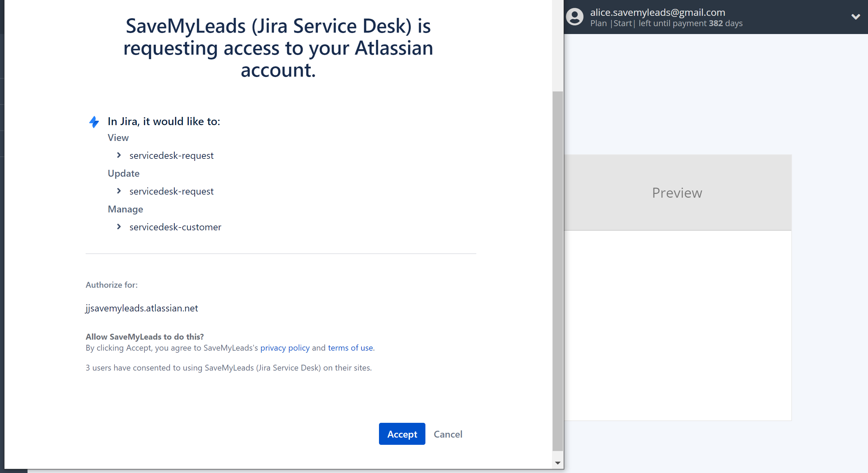Screen dimensions: 868x473
Task: Click the '3 users have consented' notice
Action: coord(229,368)
